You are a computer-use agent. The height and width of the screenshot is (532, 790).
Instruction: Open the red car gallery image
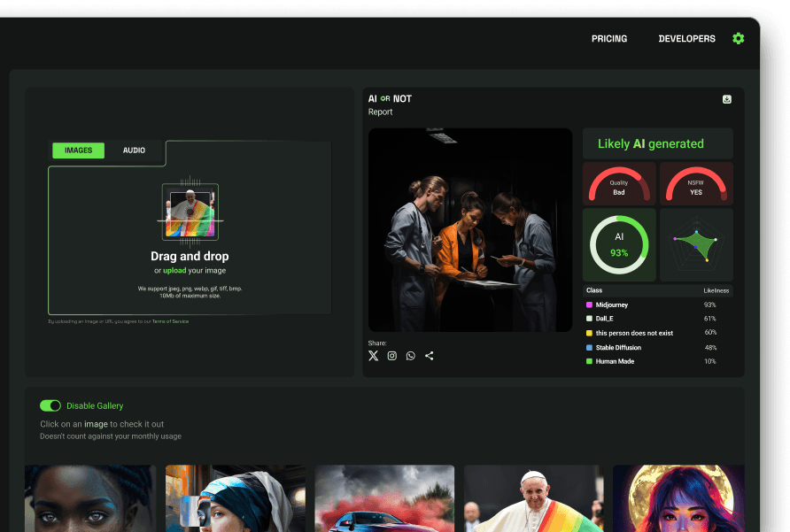click(x=384, y=498)
